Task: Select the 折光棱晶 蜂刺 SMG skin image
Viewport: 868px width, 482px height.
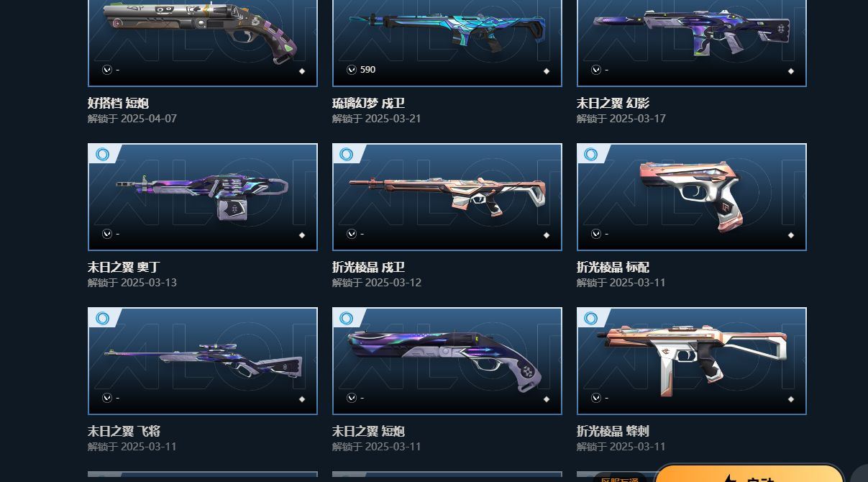Action: [692, 361]
